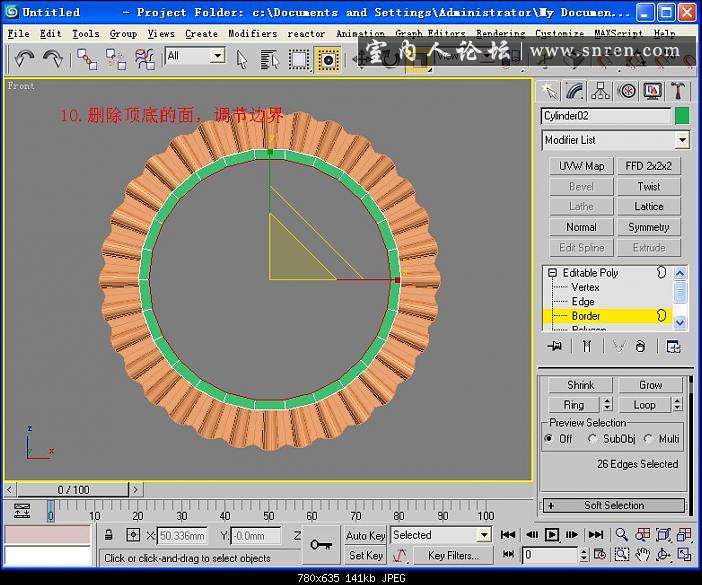Toggle the Selection Lock padlock
The width and height of the screenshot is (702, 585).
tap(108, 535)
